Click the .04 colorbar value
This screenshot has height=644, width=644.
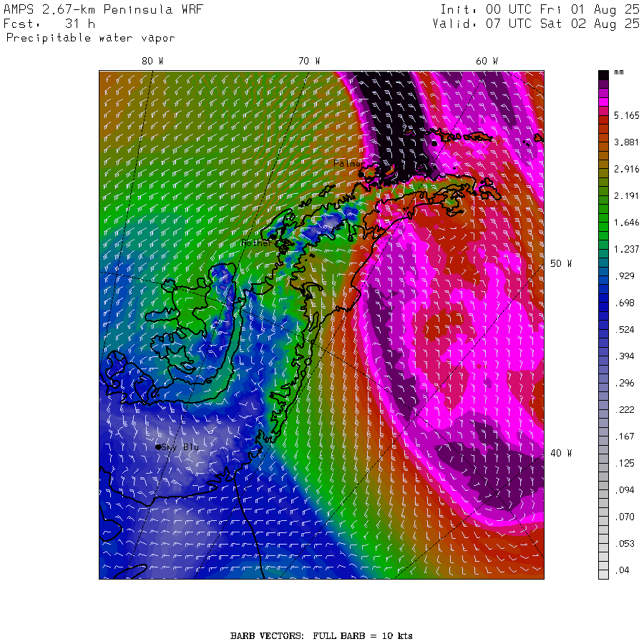pyautogui.click(x=622, y=570)
